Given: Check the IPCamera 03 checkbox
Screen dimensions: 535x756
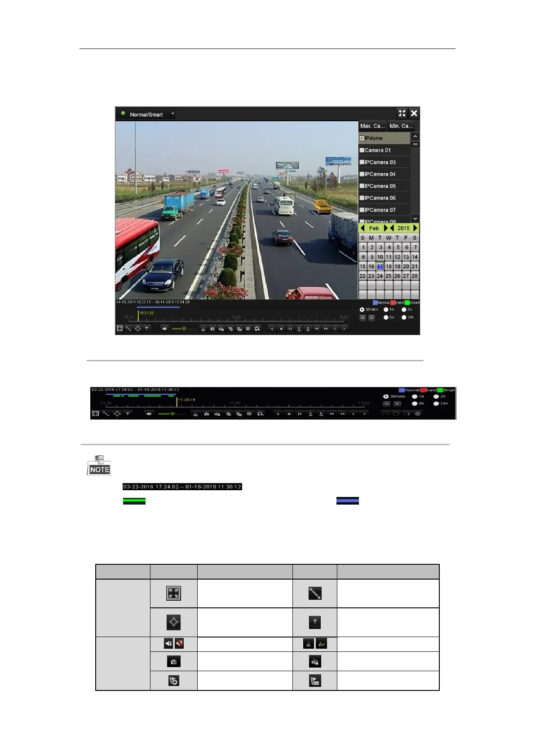Looking at the screenshot, I should 362,162.
